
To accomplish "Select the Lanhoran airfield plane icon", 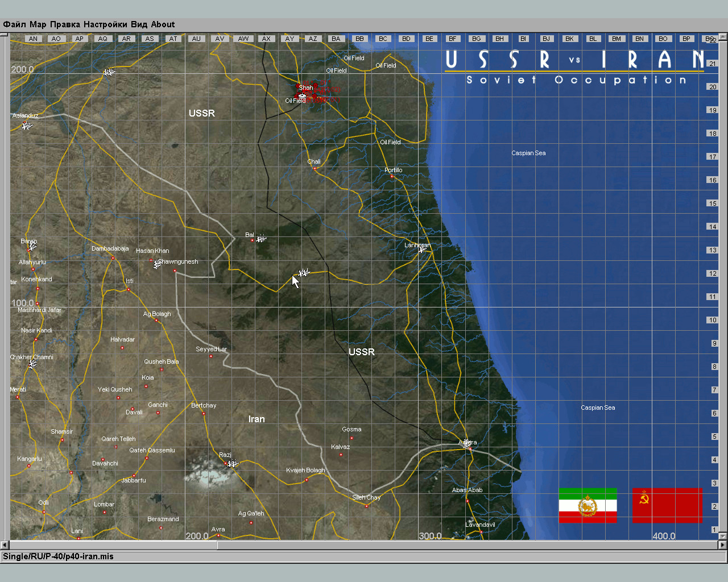I will [x=422, y=248].
